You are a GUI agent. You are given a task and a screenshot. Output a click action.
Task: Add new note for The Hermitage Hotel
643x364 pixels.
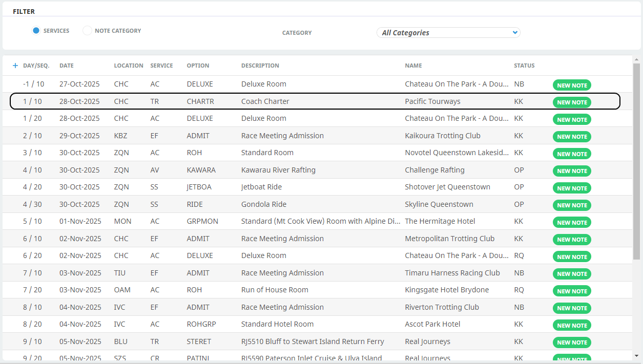[x=572, y=223]
